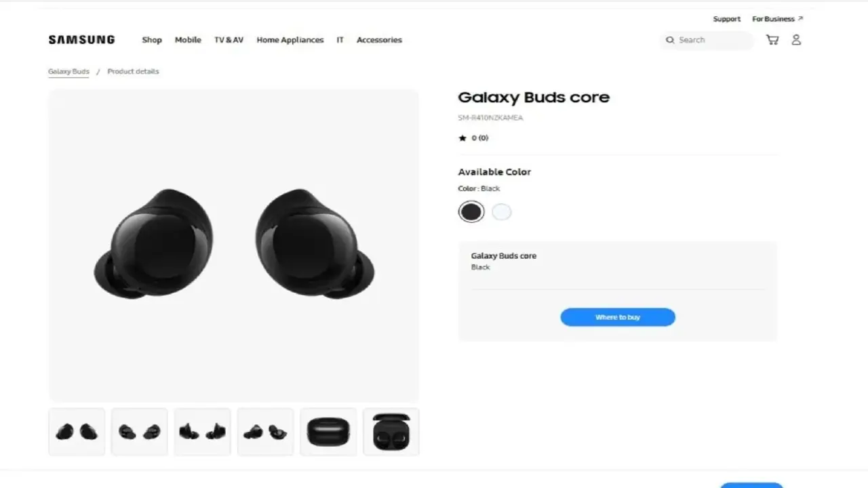Select the first earbuds front-view thumbnail
This screenshot has height=488, width=868.
click(x=77, y=432)
